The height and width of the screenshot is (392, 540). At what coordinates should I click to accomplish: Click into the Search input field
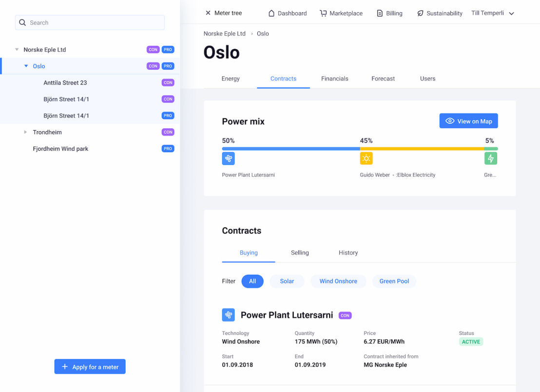[90, 22]
